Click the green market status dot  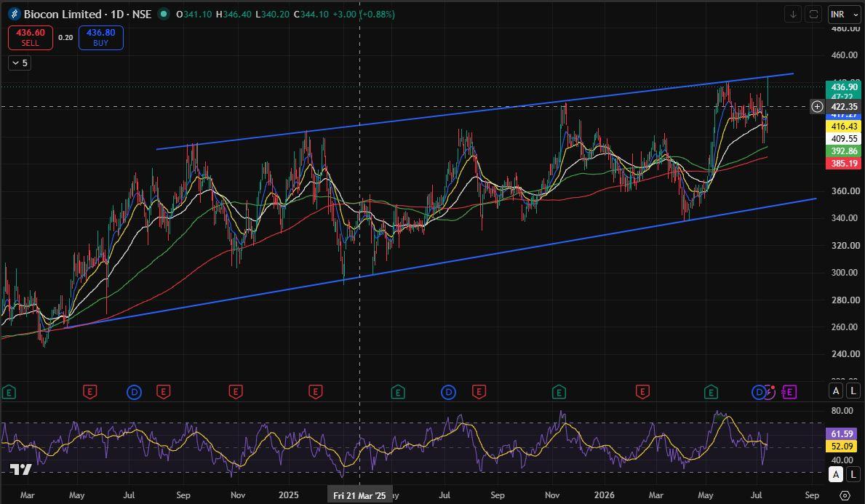pyautogui.click(x=163, y=15)
